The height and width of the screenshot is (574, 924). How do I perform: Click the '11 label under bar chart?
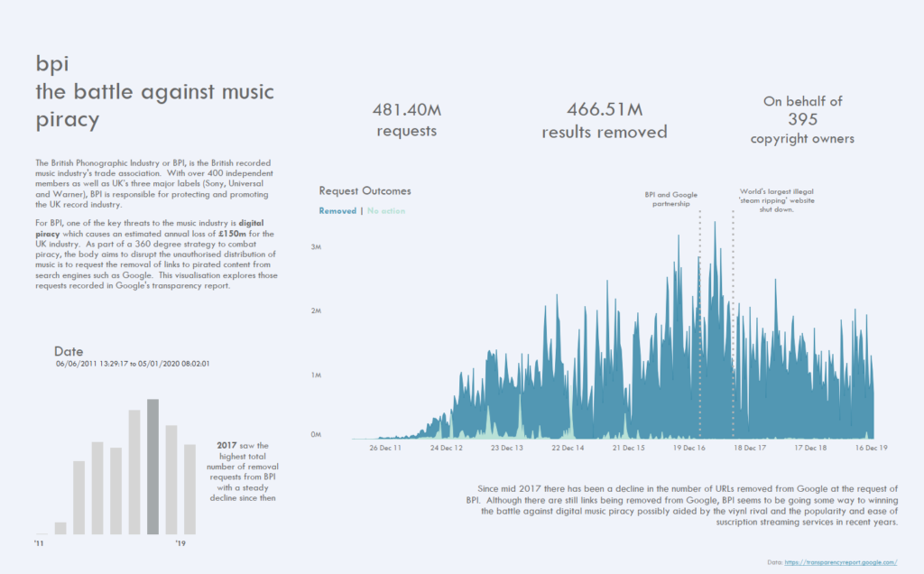pyautogui.click(x=40, y=543)
